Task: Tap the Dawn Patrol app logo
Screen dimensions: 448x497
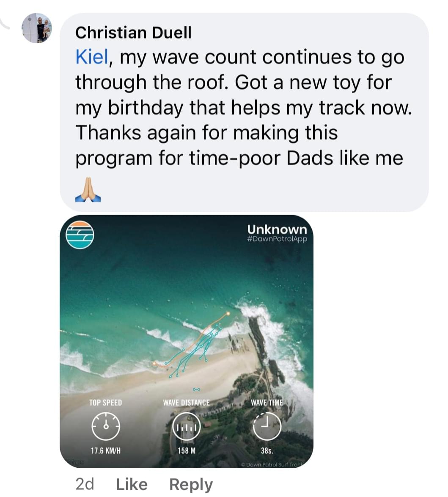Action: [x=80, y=235]
